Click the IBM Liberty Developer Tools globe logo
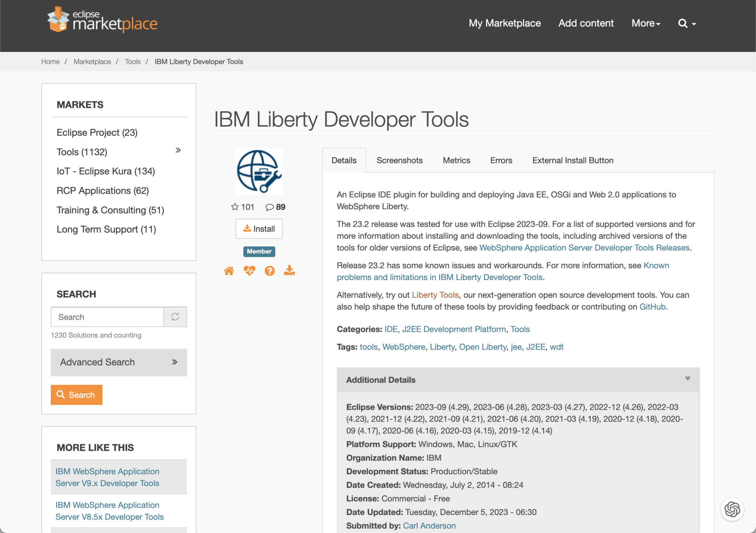 (x=259, y=171)
